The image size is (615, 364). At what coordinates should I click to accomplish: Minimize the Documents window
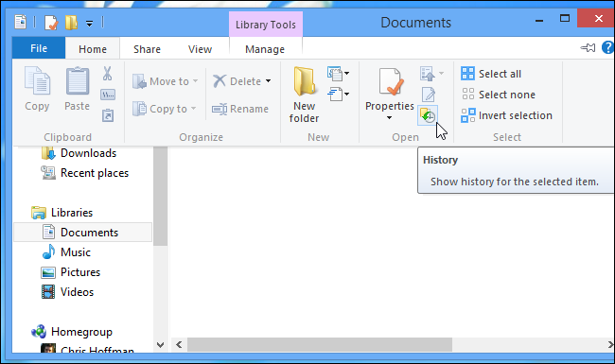[539, 20]
